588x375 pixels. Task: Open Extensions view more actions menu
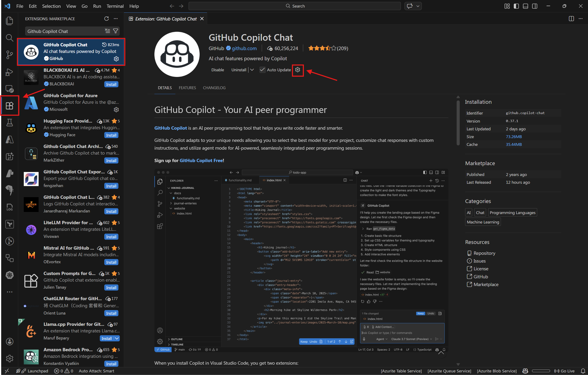click(116, 19)
